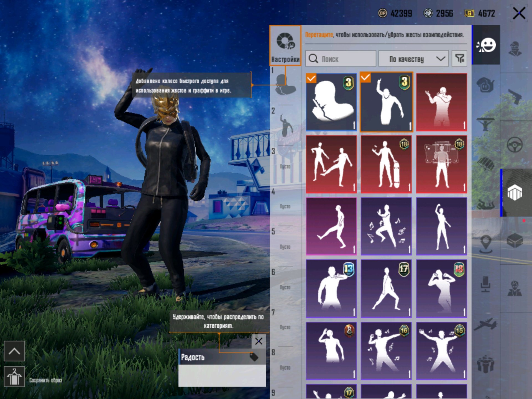Open the gift box category icon
The image size is (532, 399).
[485, 364]
